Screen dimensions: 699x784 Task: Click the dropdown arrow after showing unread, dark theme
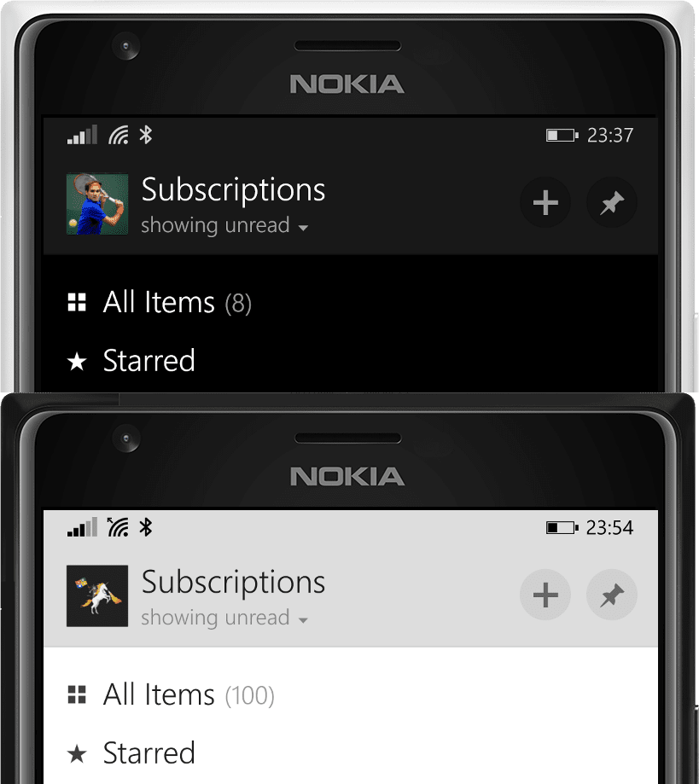(303, 228)
